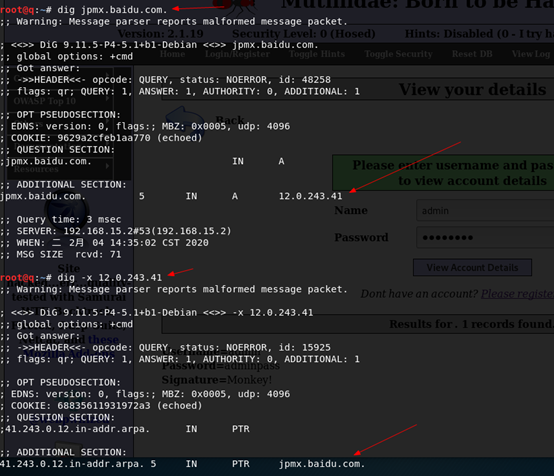Click the 'Query time: 3 msec' line
Screen dimensions: 554x476
(60, 220)
